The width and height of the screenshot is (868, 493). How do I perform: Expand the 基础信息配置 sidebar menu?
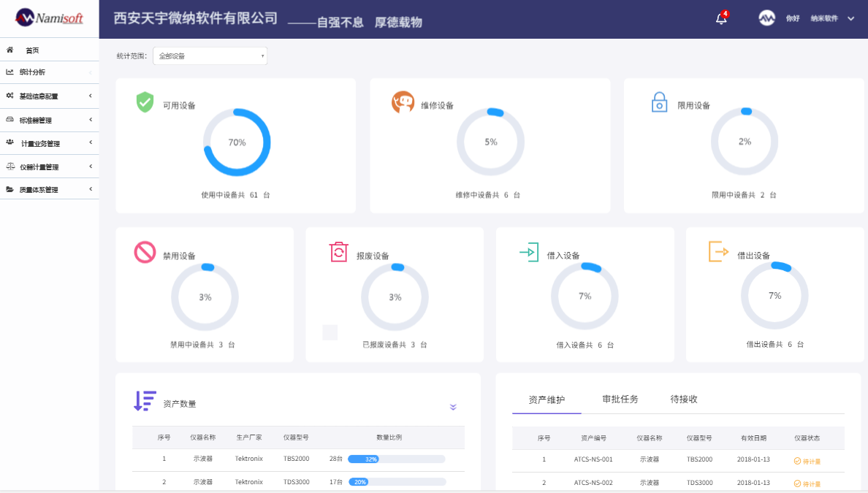point(48,96)
